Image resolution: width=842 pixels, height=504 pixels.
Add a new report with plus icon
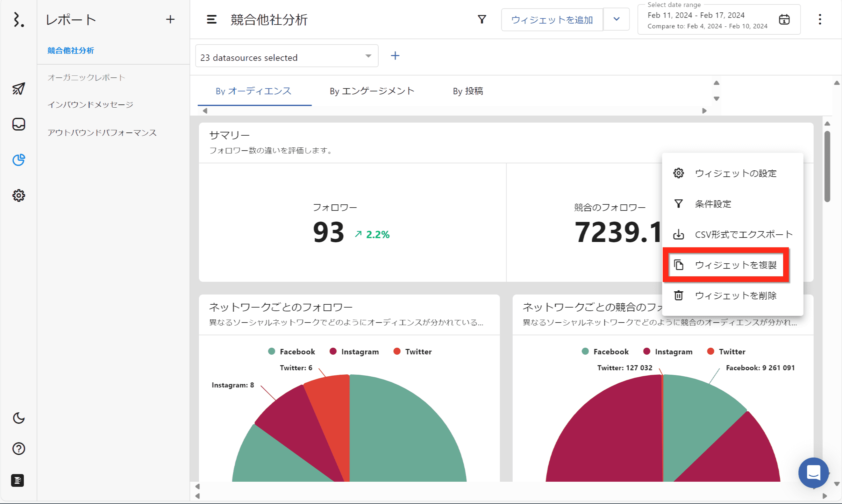click(x=170, y=19)
